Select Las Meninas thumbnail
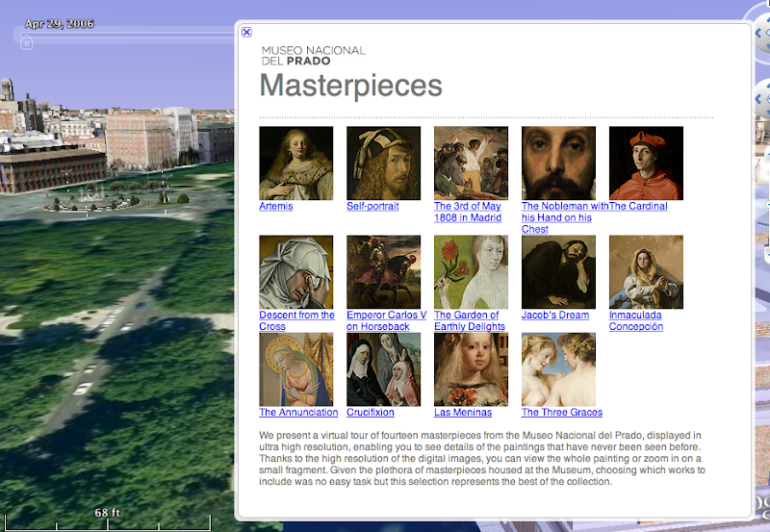Image resolution: width=770 pixels, height=532 pixels. pos(471,369)
